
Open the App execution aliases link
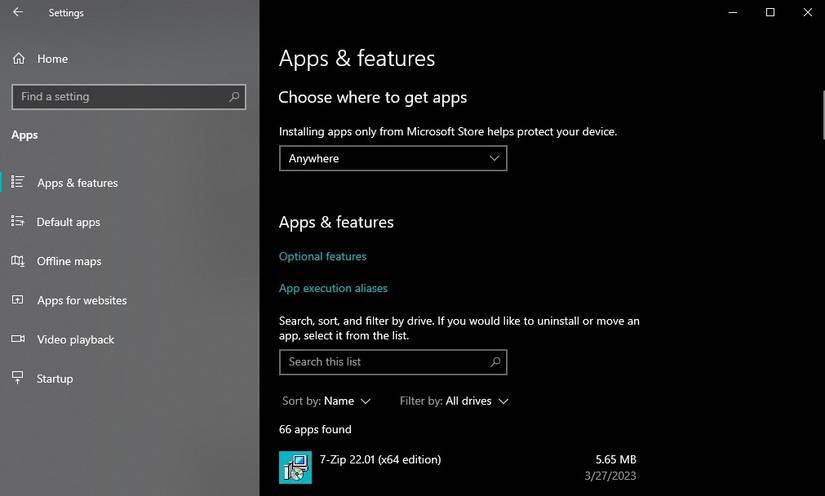tap(333, 288)
